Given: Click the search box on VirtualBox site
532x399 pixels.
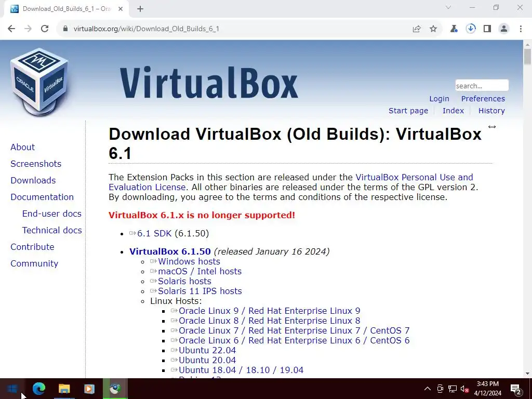Looking at the screenshot, I should (x=482, y=86).
